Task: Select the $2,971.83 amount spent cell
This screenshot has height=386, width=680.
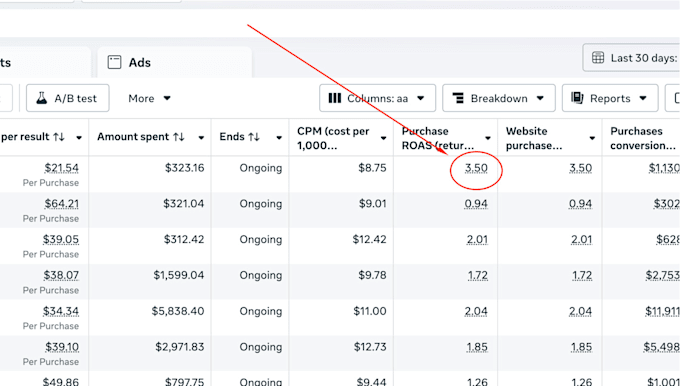Action: coord(180,347)
